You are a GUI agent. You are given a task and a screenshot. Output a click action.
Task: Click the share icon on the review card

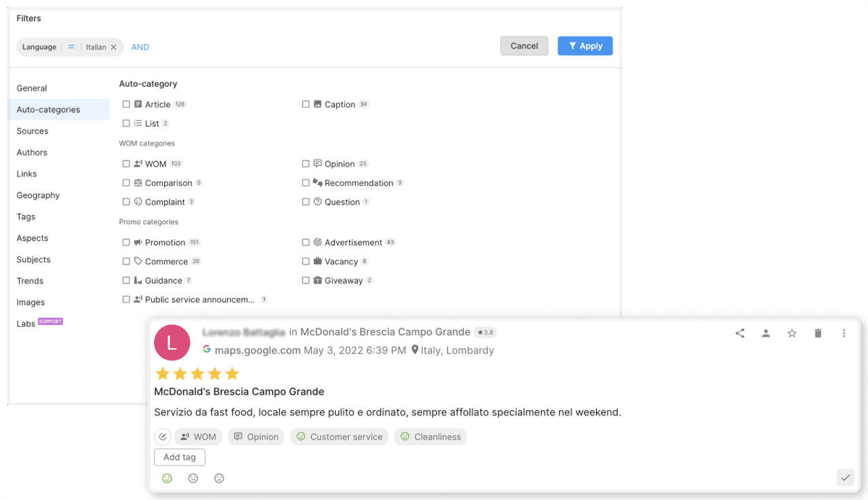pyautogui.click(x=740, y=333)
